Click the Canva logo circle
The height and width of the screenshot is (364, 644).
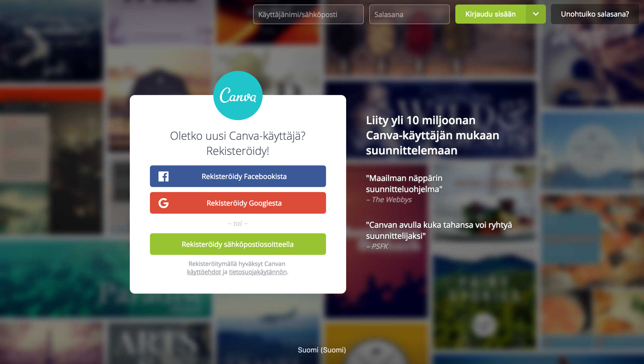coord(238,95)
